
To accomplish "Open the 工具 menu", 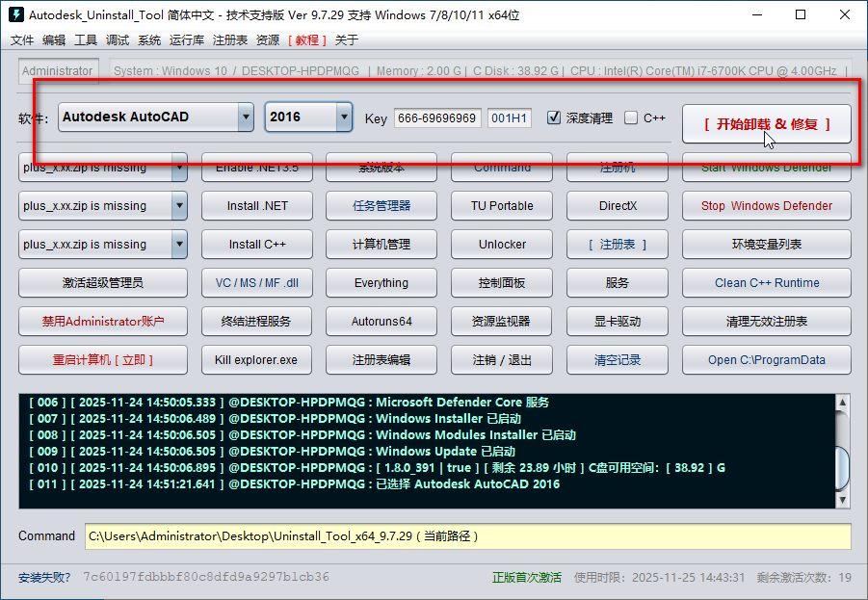I will 86,39.
